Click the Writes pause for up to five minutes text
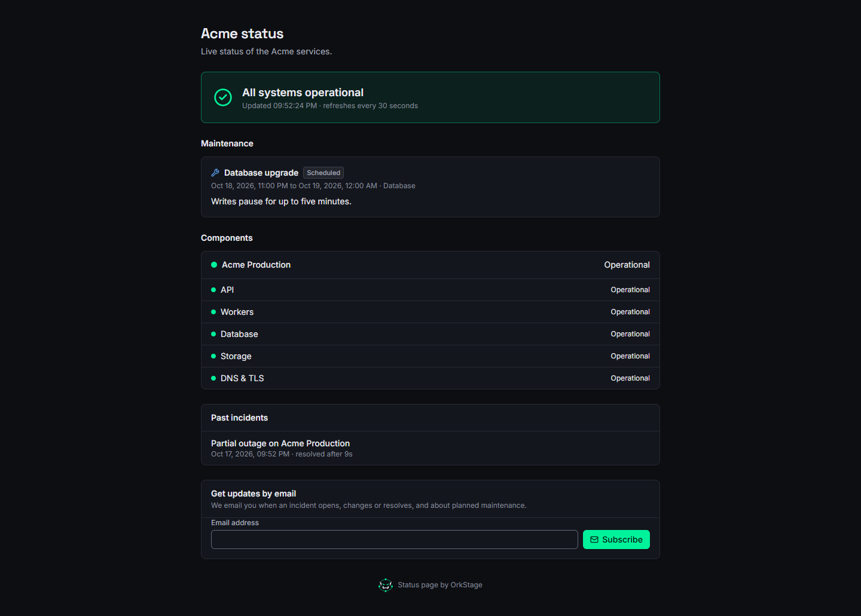Screen dimensions: 861x616 point(281,201)
